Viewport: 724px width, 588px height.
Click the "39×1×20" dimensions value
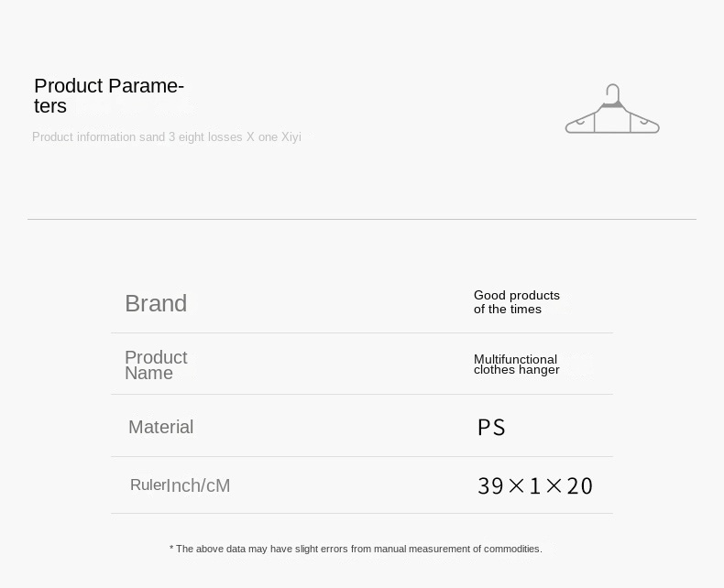click(534, 485)
